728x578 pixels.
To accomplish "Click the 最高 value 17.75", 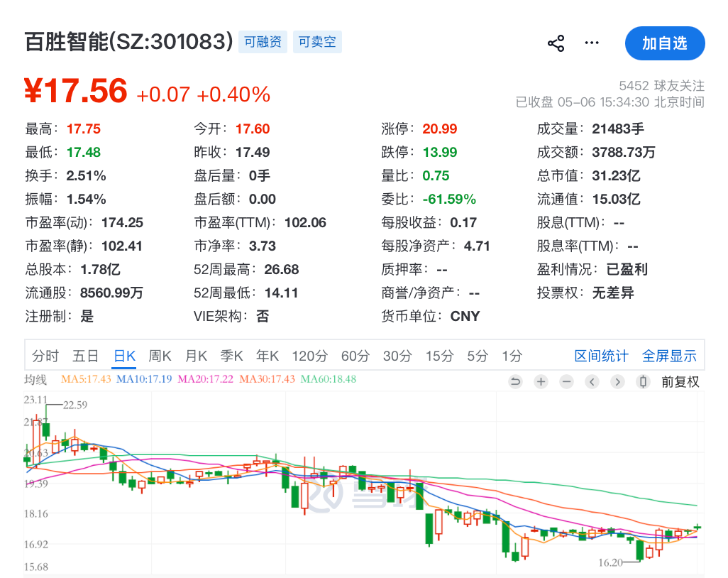I will click(84, 129).
